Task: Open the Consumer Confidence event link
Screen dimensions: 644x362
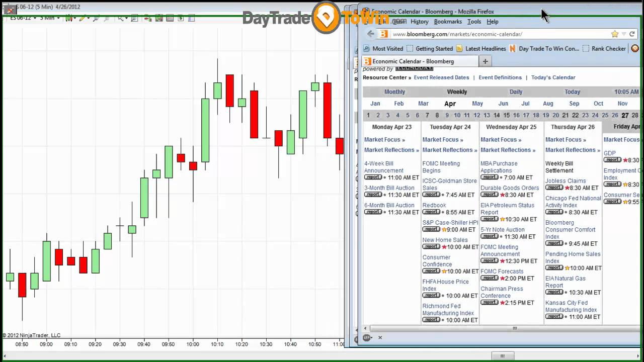Action: click(437, 260)
